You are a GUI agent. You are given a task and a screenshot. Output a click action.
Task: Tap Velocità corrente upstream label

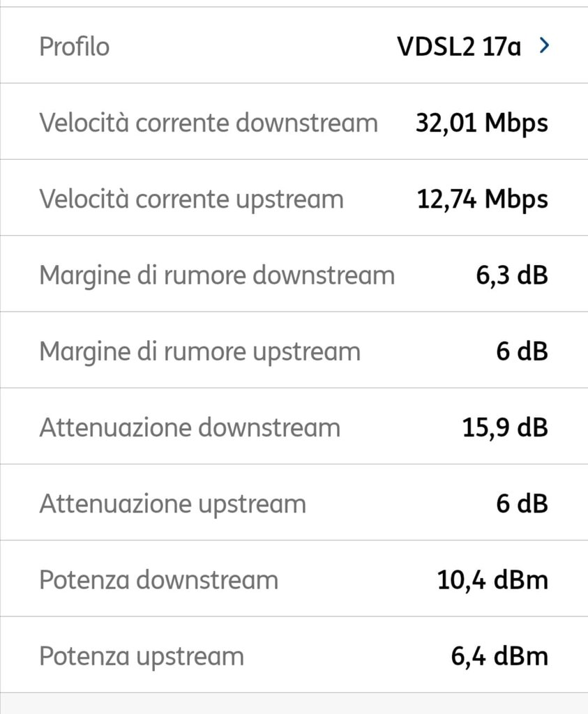191,199
